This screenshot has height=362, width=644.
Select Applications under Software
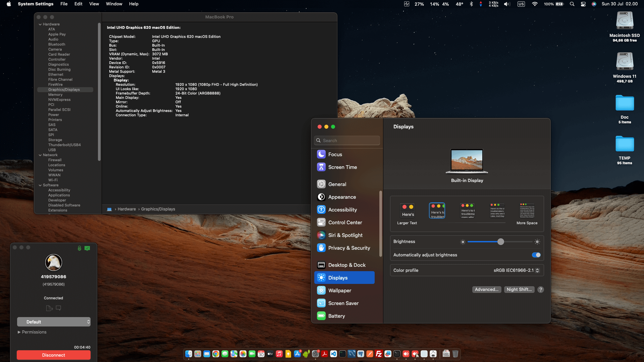(59, 195)
